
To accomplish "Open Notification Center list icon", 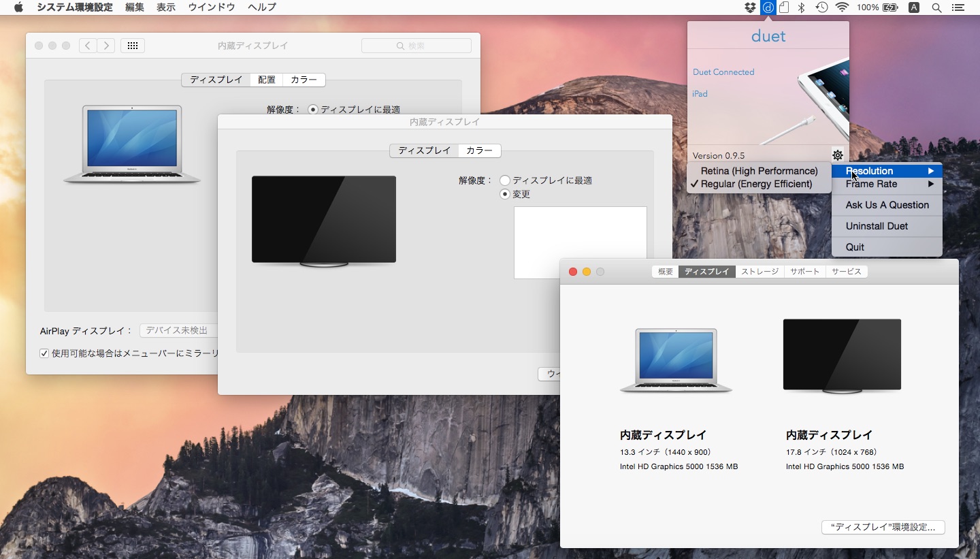I will point(958,7).
